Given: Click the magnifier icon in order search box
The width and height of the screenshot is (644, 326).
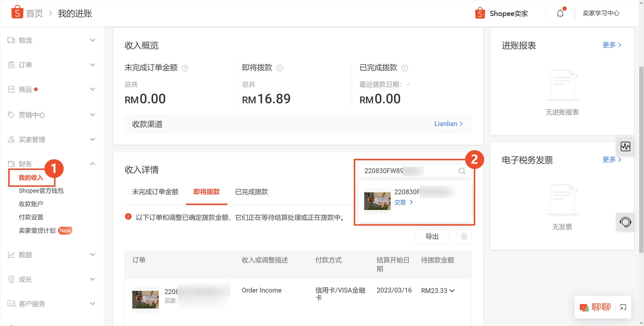Looking at the screenshot, I should [x=461, y=171].
